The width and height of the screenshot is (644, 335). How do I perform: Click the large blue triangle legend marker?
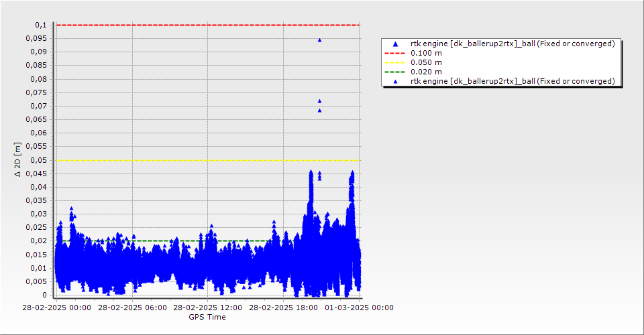(x=395, y=44)
